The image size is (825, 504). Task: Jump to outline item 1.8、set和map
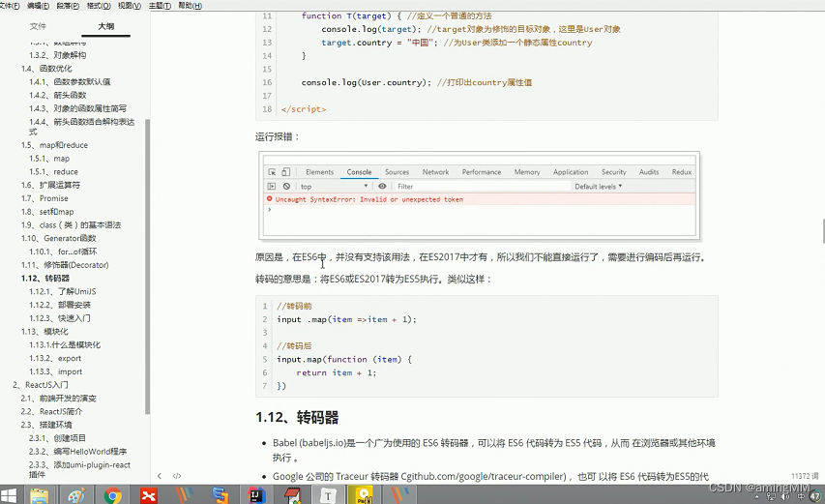(47, 212)
